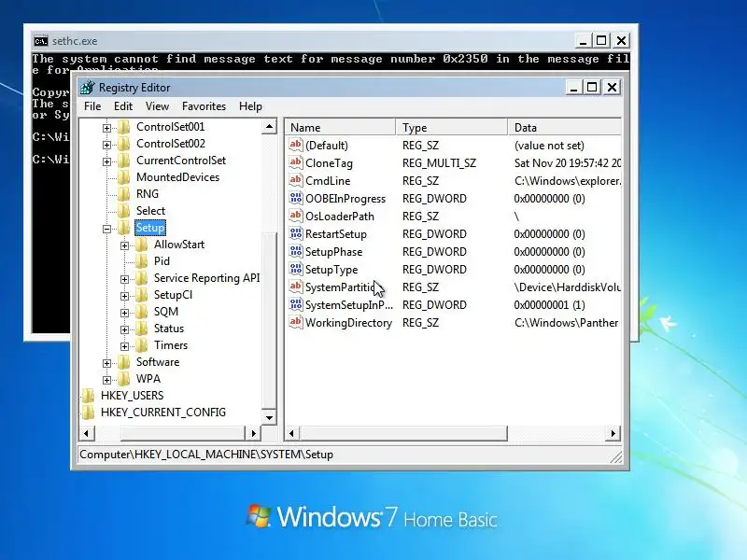Viewport: 747px width, 560px height.
Task: Select the SetupPhase DWORD value icon
Action: (296, 251)
